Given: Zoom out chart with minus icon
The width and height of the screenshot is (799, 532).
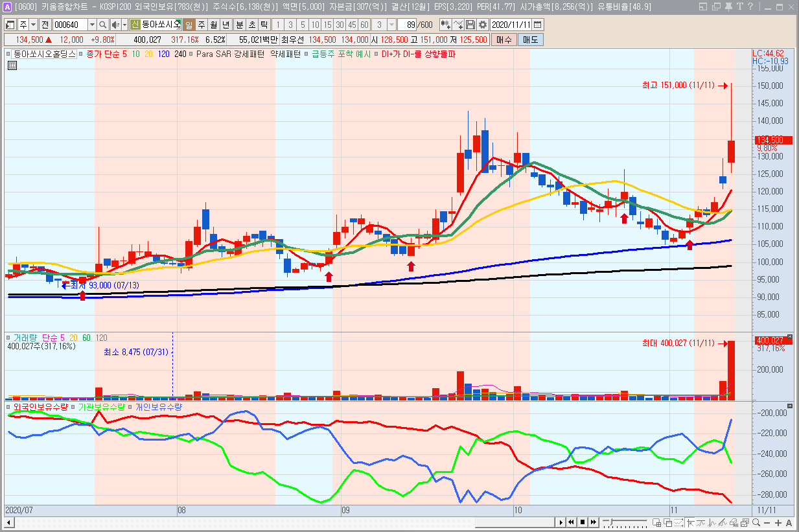Looking at the screenshot, I should (x=767, y=523).
